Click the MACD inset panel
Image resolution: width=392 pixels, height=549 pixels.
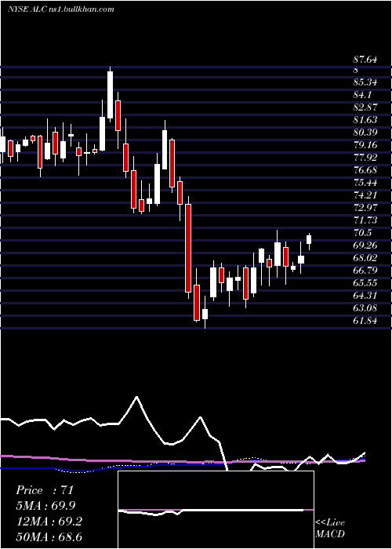216,510
